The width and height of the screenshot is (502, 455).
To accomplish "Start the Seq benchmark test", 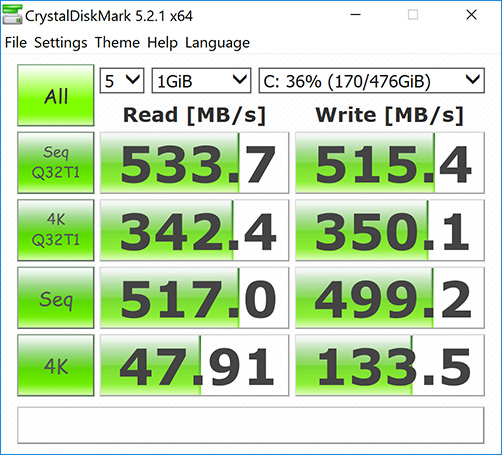I will 56,298.
